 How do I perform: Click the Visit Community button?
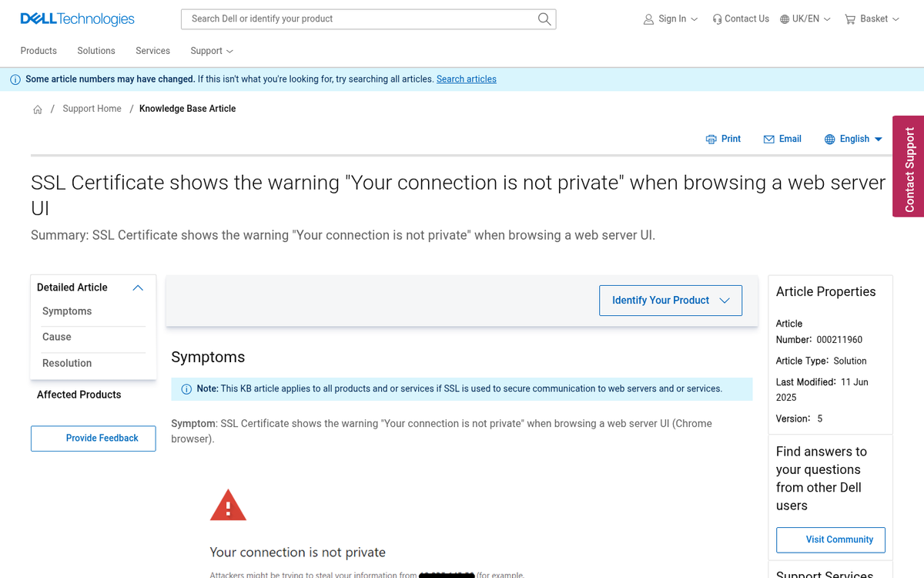click(830, 539)
